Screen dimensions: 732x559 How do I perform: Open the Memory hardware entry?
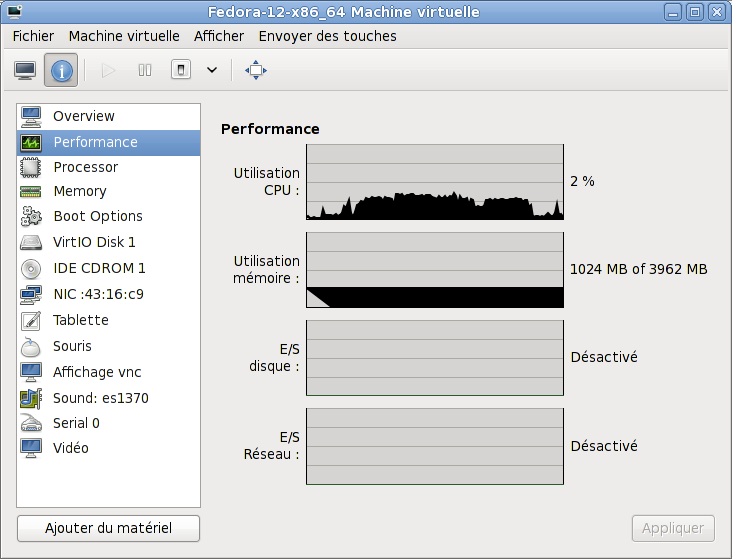(x=79, y=191)
